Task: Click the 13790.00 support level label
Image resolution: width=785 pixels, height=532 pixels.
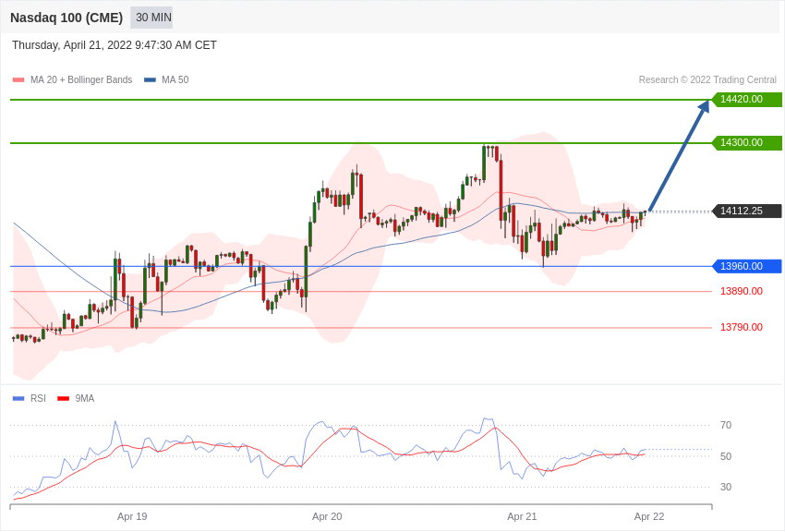Action: (x=742, y=327)
